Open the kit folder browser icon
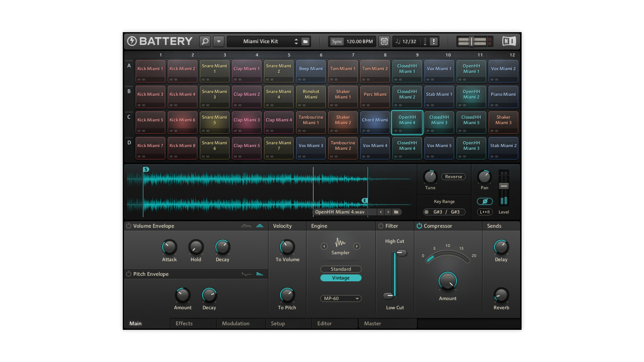The height and width of the screenshot is (362, 644). click(x=305, y=42)
